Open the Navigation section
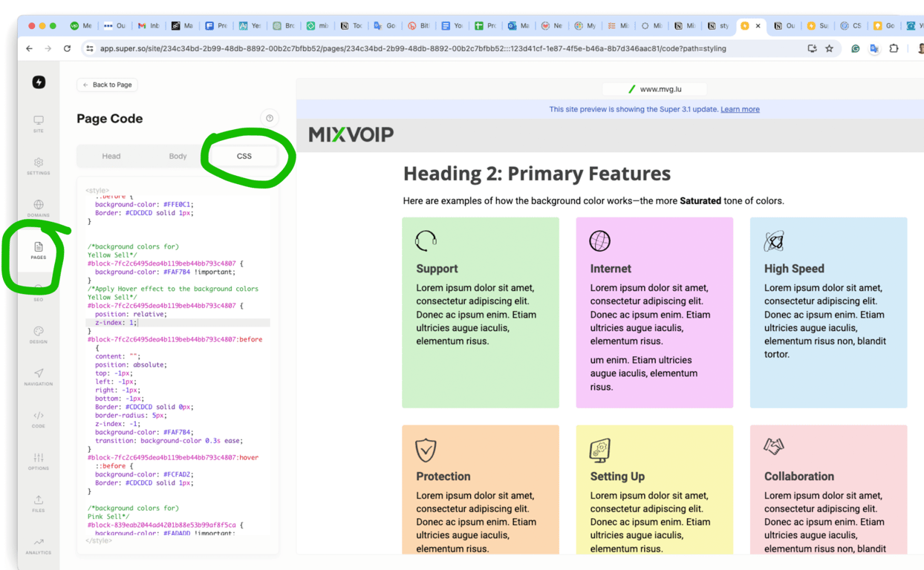The height and width of the screenshot is (570, 924). (39, 377)
